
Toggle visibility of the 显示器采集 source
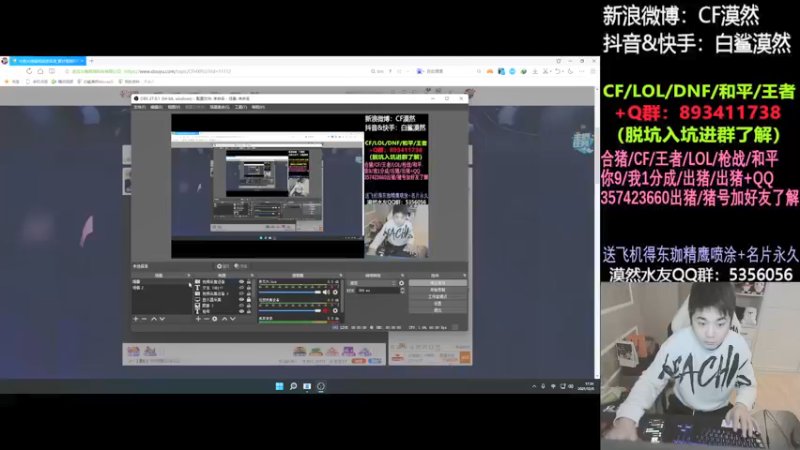pyautogui.click(x=241, y=299)
